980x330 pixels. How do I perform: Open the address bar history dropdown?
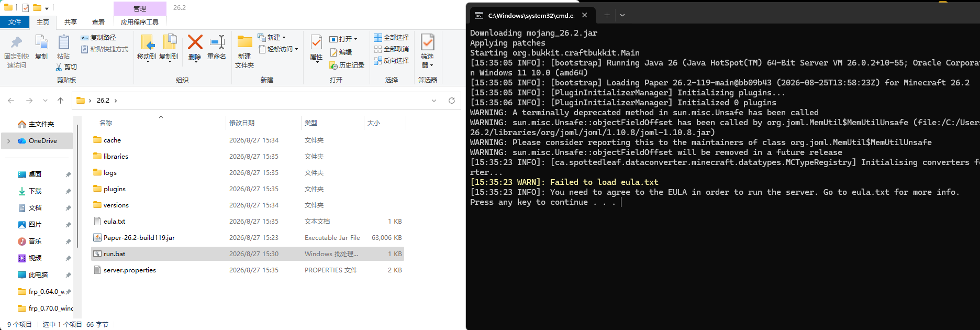pos(434,101)
